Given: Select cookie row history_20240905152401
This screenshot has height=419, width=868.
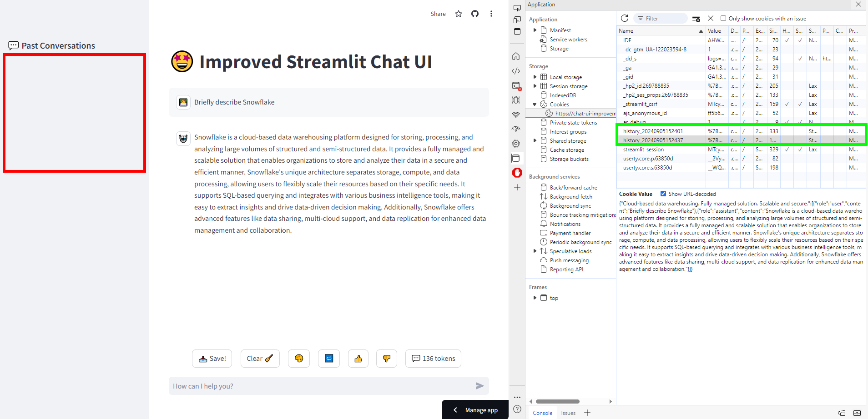Looking at the screenshot, I should pos(741,131).
